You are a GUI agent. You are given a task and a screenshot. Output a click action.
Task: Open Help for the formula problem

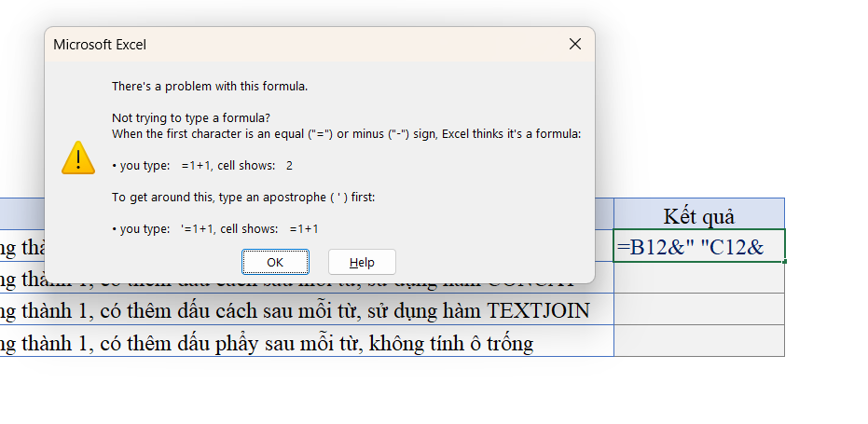pos(362,262)
